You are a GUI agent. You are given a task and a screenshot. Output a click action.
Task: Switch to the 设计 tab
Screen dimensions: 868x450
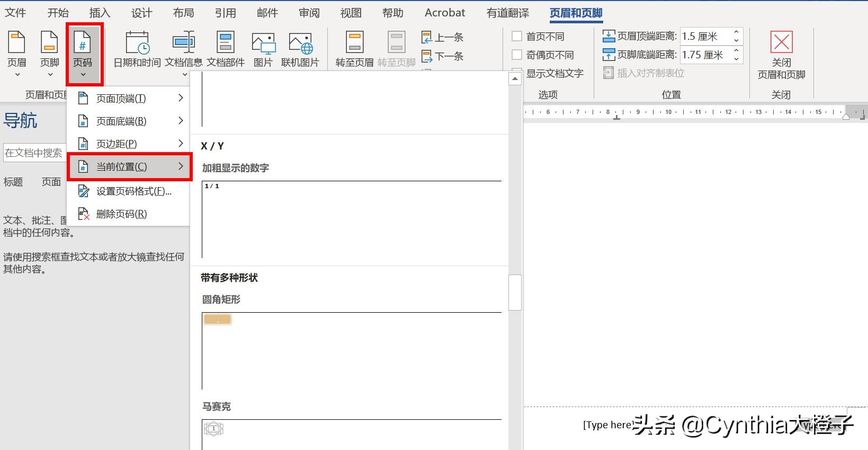[x=141, y=13]
